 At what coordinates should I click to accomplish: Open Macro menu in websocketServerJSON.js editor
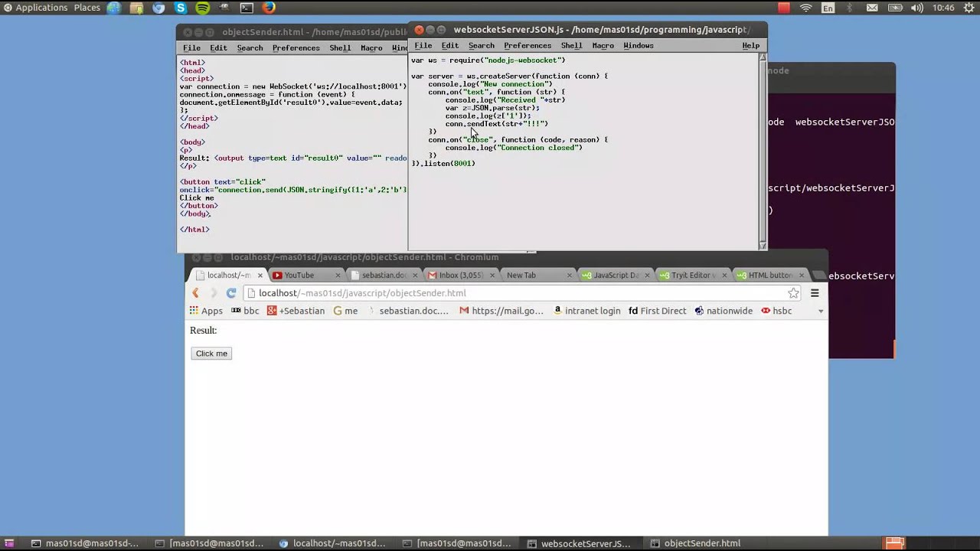[603, 46]
